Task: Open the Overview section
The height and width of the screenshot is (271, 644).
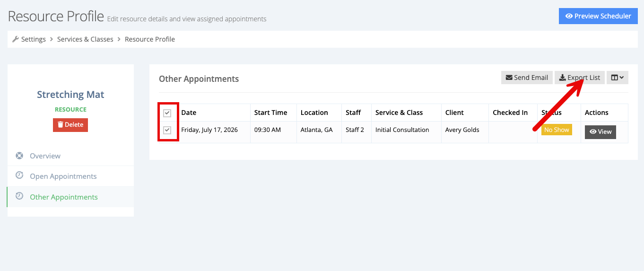Action: [70, 156]
